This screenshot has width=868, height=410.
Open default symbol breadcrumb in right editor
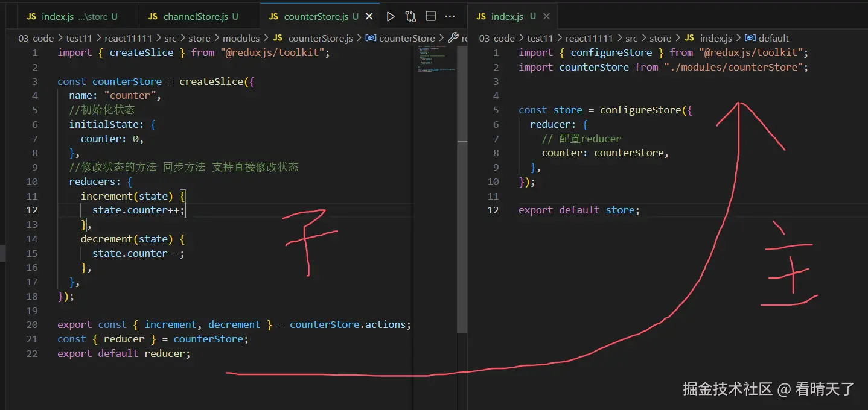[774, 37]
